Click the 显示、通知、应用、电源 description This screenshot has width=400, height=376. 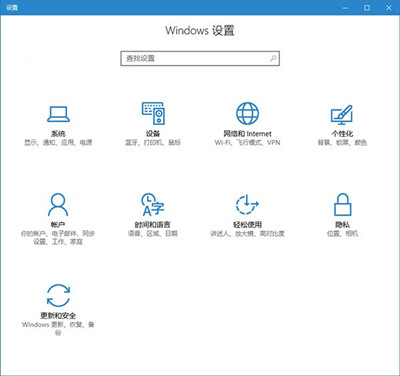click(58, 143)
